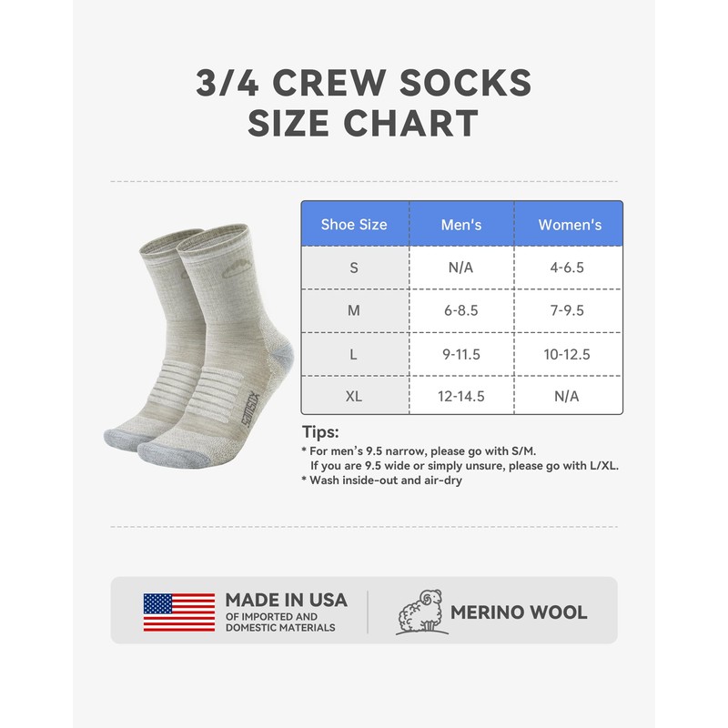Click the Tips heading below the table
Viewport: 728px width, 728px height.
click(x=319, y=432)
